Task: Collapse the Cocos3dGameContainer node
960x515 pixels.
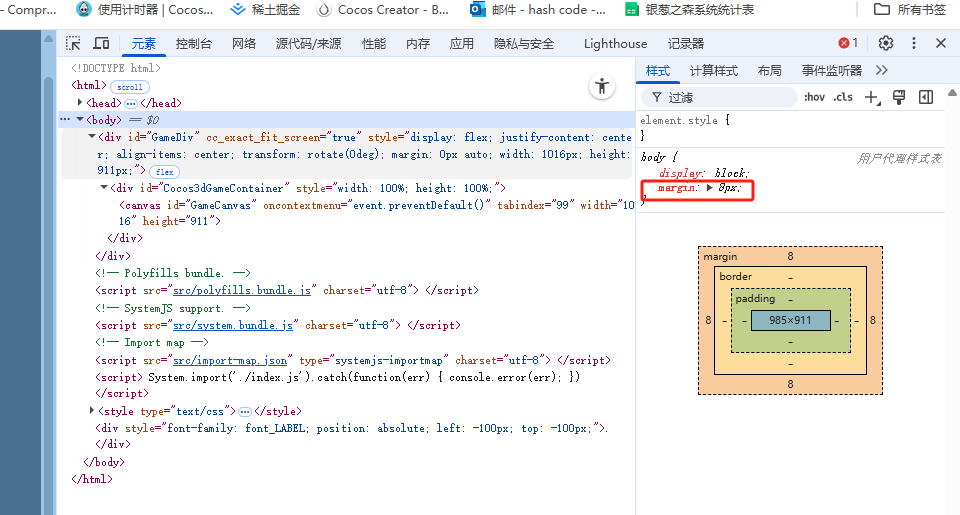Action: (104, 187)
